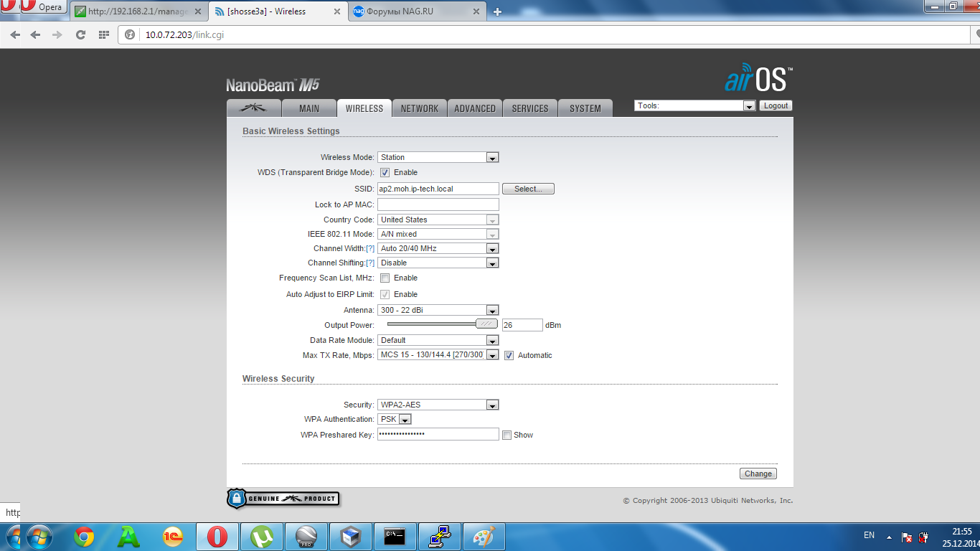Open uTorrent from the taskbar
The height and width of the screenshot is (551, 980).
262,537
